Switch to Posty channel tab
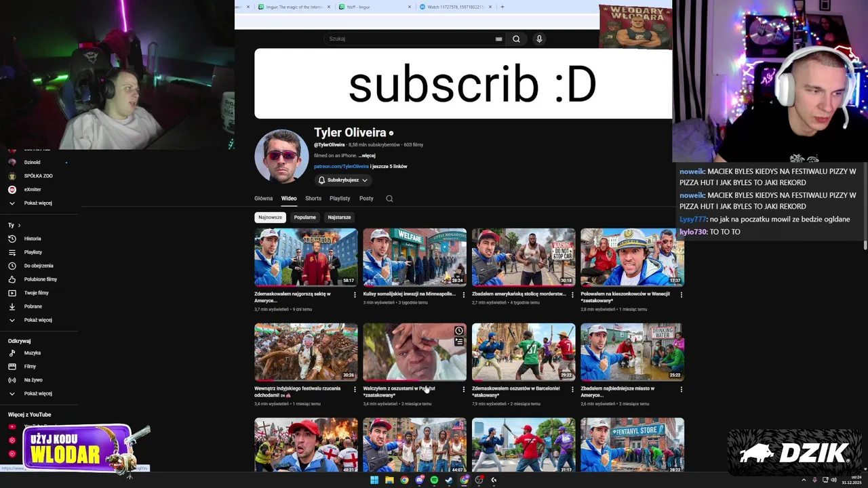868x488 pixels. [x=366, y=199]
